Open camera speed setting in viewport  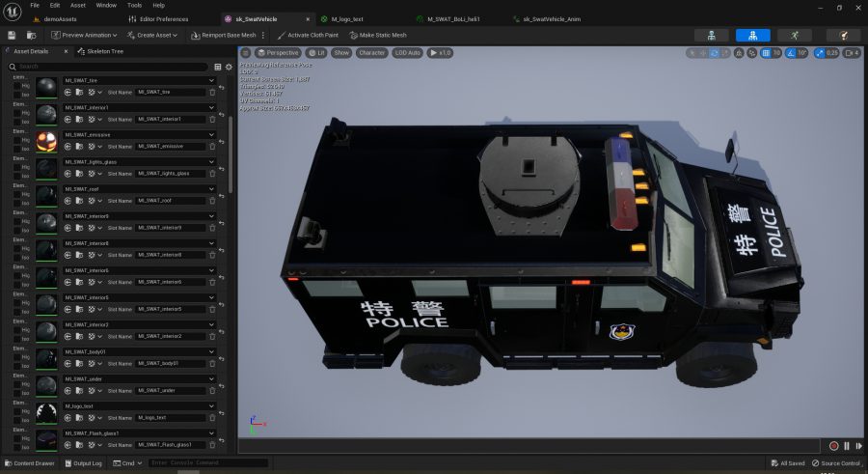(852, 53)
